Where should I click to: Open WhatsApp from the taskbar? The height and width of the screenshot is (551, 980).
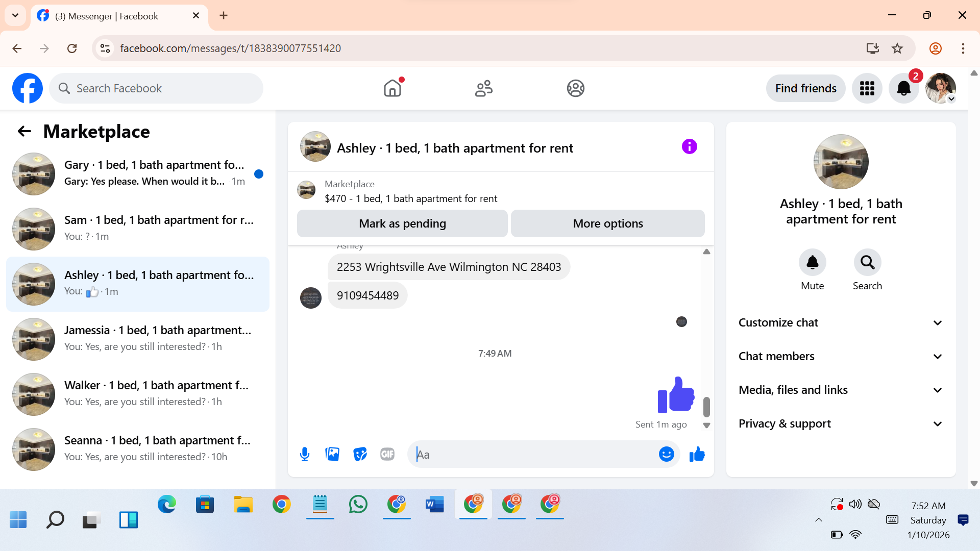click(358, 505)
